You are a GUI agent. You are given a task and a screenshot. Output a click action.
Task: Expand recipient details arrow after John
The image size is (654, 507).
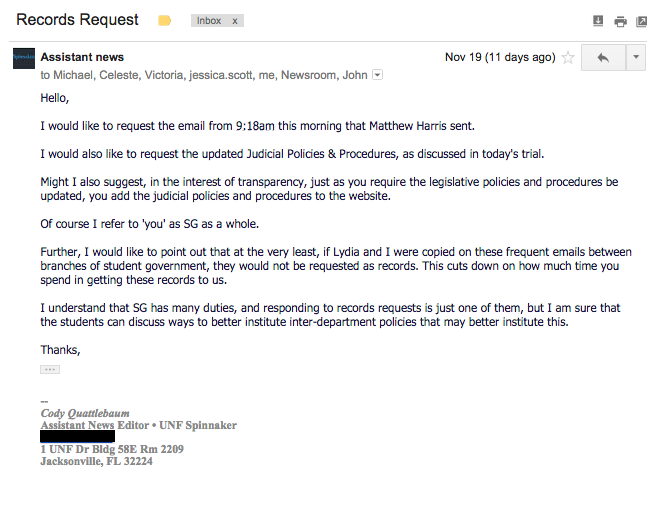[377, 75]
